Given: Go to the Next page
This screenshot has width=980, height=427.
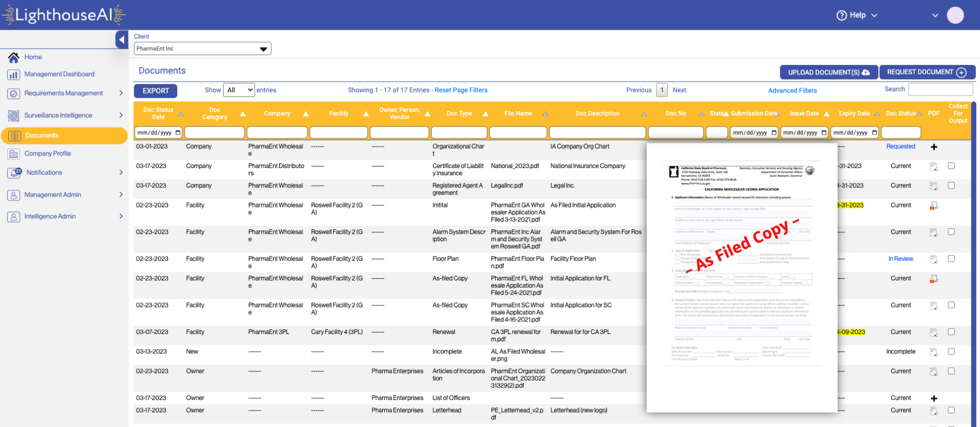Looking at the screenshot, I should [679, 90].
